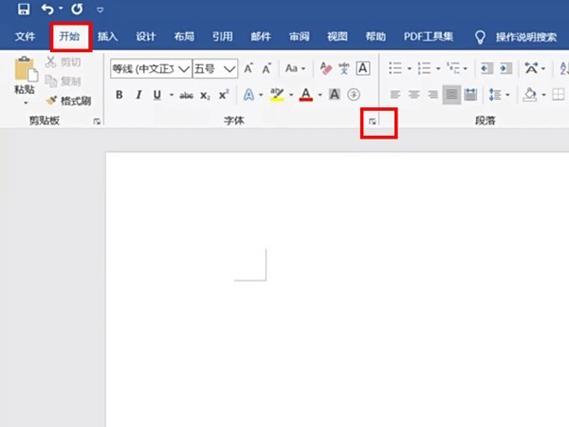Image resolution: width=569 pixels, height=427 pixels.
Task: Open Customize Quick Access Toolbar dropdown
Action: pos(101,10)
